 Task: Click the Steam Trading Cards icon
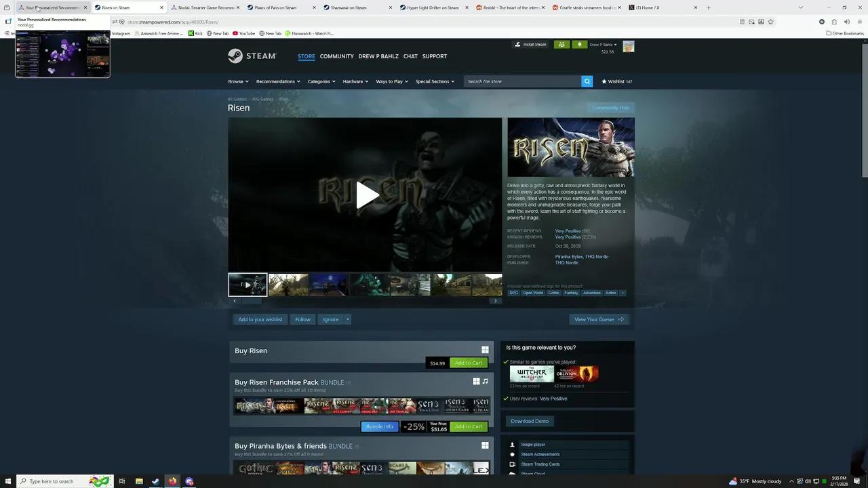(x=513, y=464)
